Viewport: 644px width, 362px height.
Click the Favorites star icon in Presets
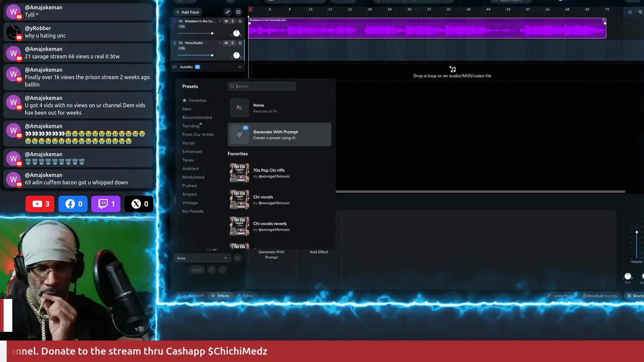(185, 101)
